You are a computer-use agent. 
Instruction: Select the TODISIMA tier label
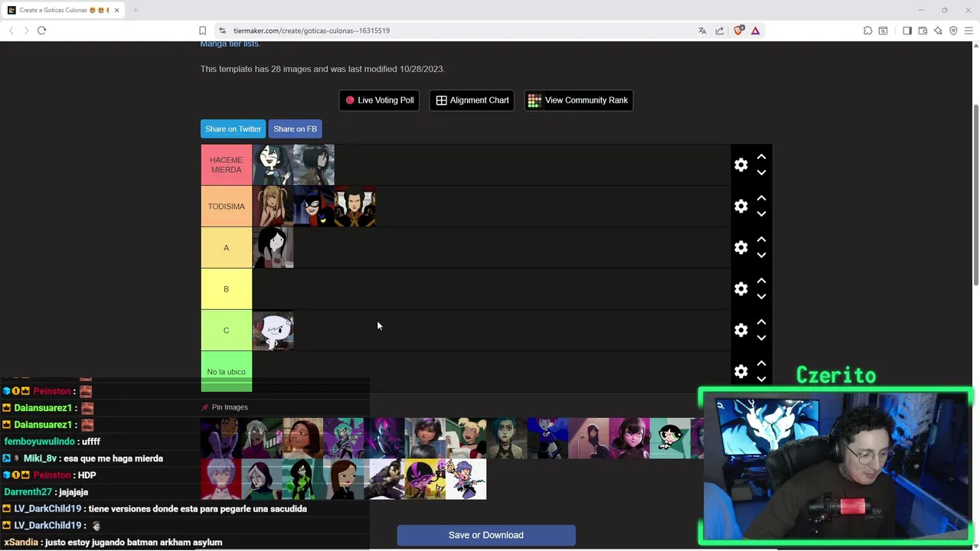coord(226,206)
